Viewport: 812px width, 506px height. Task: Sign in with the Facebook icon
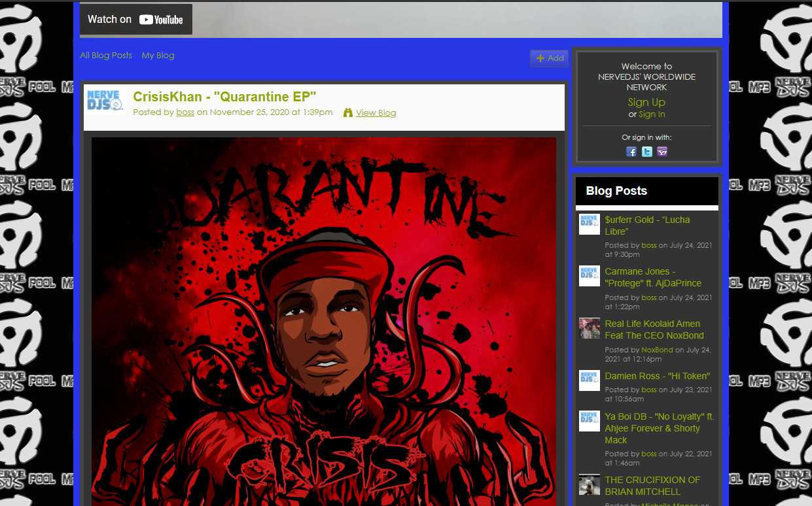tap(631, 152)
